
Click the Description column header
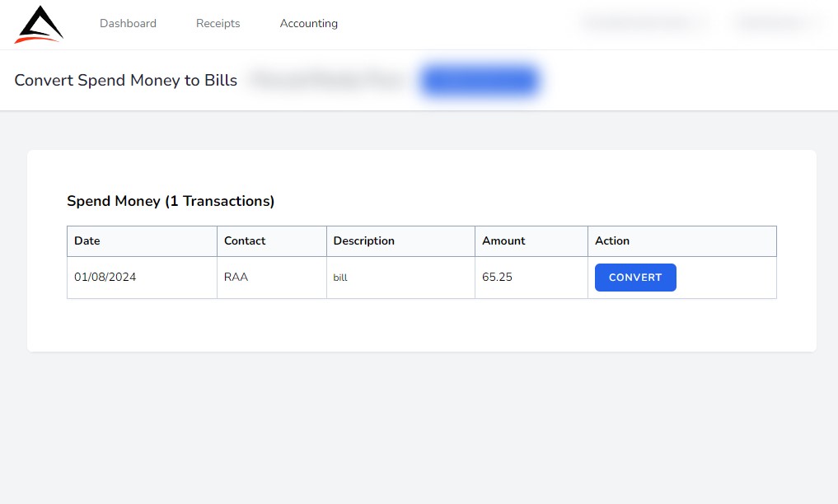tap(363, 241)
